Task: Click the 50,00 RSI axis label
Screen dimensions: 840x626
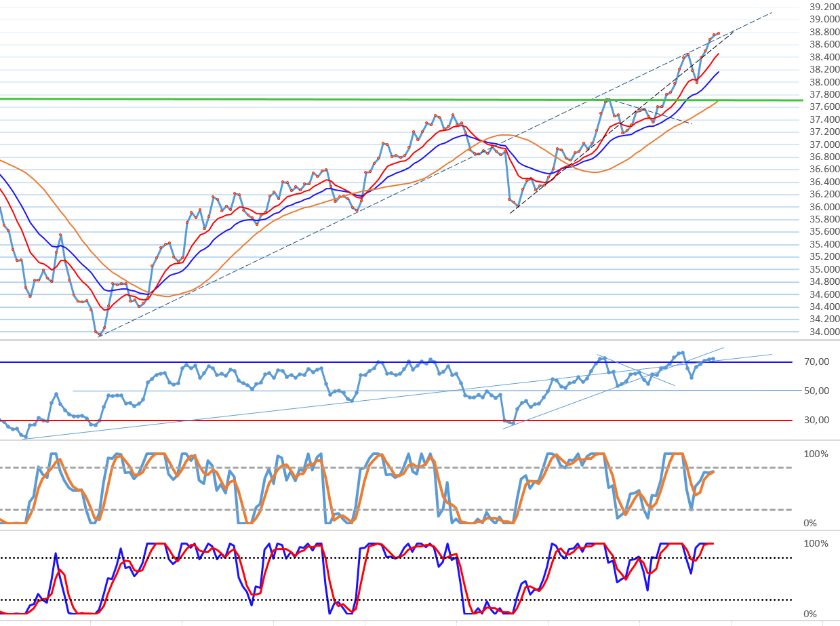Action: coord(816,391)
